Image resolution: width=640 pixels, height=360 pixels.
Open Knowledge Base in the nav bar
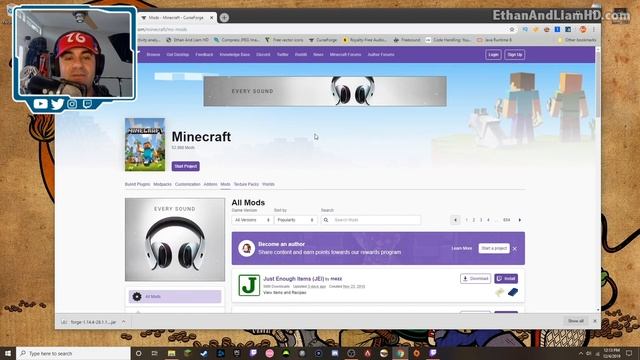pos(235,54)
